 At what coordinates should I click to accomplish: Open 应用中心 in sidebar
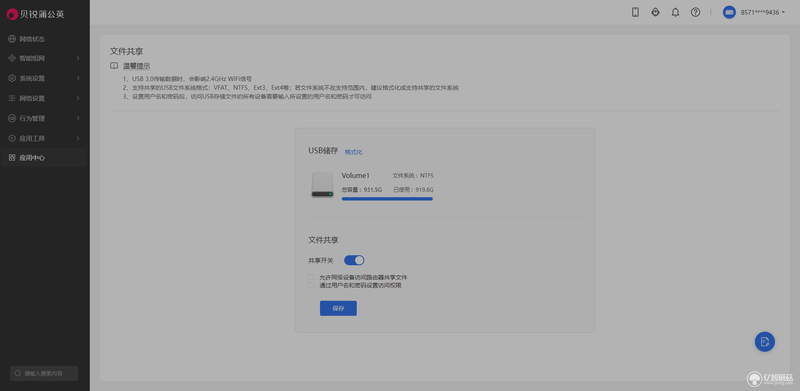tap(45, 158)
